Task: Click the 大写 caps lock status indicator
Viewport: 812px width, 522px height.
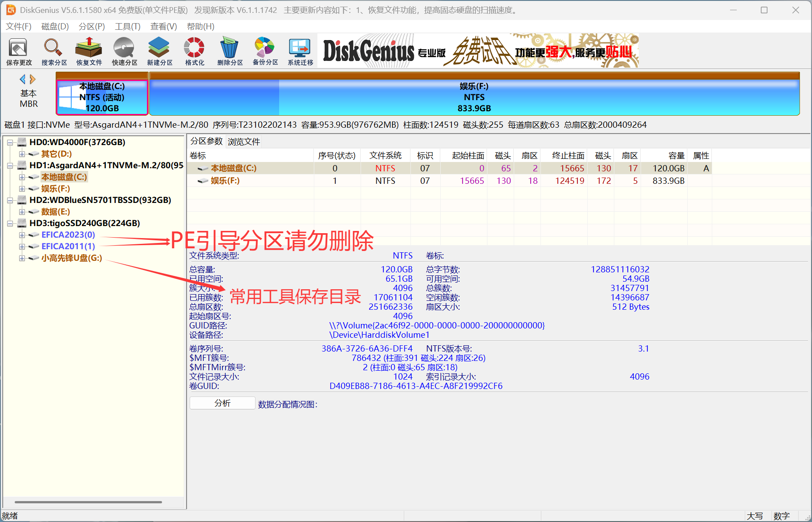Action: tap(755, 516)
